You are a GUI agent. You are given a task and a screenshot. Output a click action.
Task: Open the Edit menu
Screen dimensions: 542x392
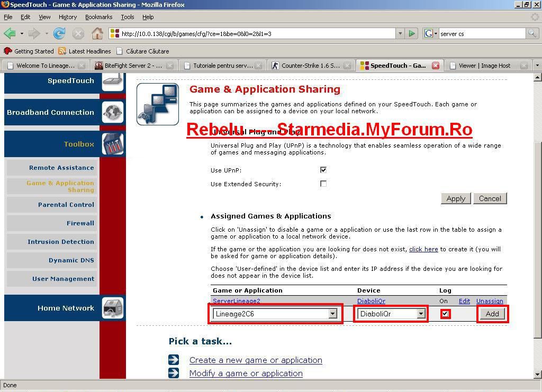coord(25,17)
